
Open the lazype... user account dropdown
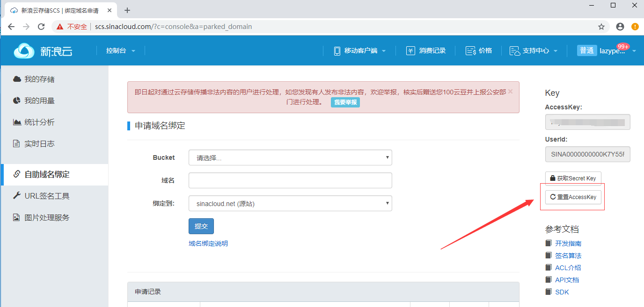click(x=607, y=50)
